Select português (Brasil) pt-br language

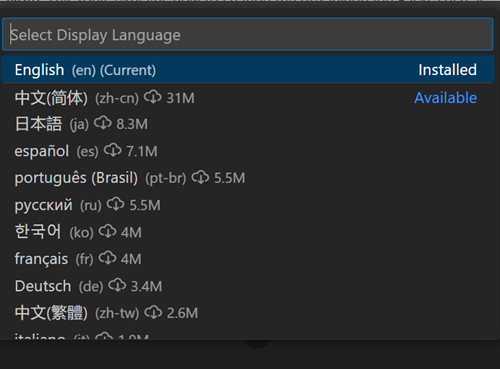(x=247, y=178)
